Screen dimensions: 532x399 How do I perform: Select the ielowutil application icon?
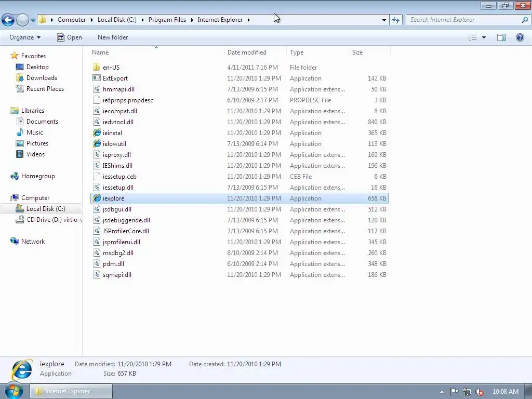point(97,143)
